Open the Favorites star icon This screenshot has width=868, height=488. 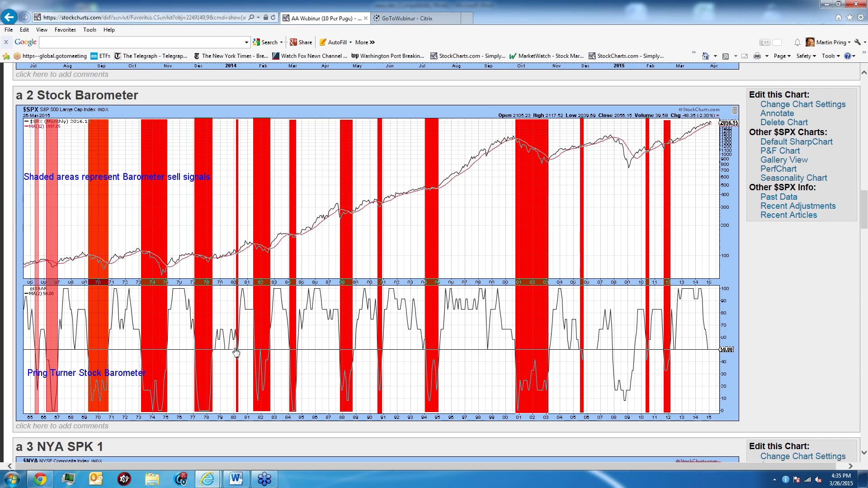coord(849,17)
